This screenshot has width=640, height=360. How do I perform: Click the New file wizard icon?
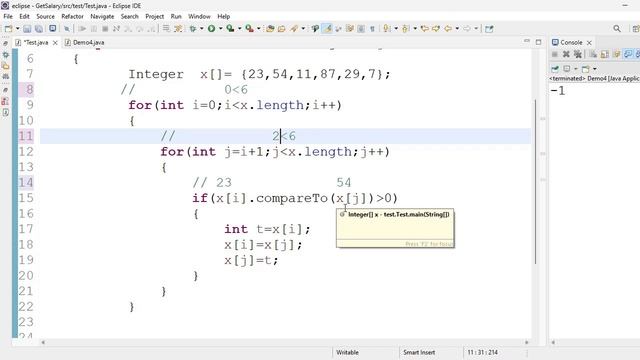[x=8, y=29]
